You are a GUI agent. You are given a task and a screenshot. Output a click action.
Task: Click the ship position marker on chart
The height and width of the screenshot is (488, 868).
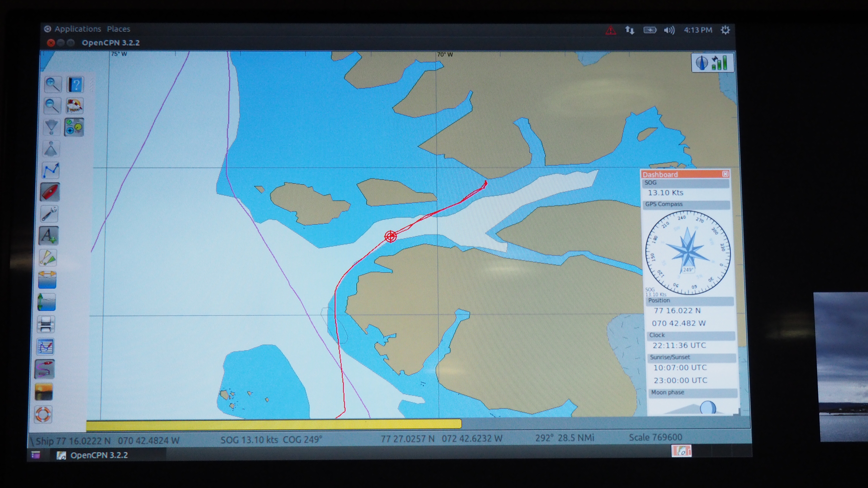[390, 236]
